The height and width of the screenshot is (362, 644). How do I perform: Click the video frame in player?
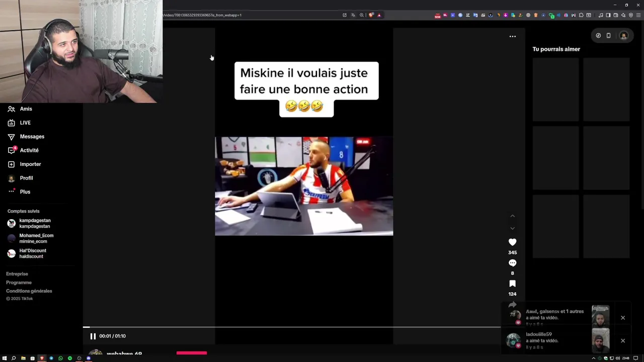(x=304, y=186)
